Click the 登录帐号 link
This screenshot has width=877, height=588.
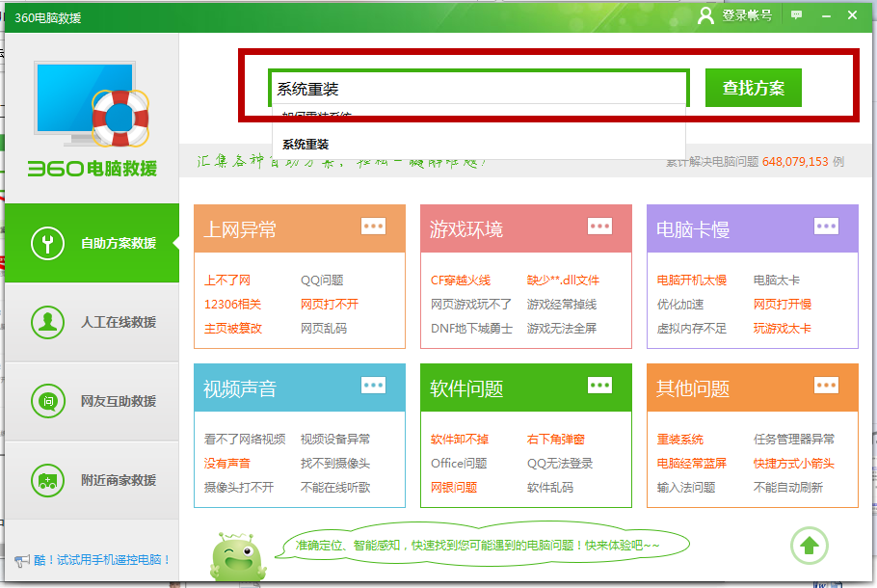(747, 15)
